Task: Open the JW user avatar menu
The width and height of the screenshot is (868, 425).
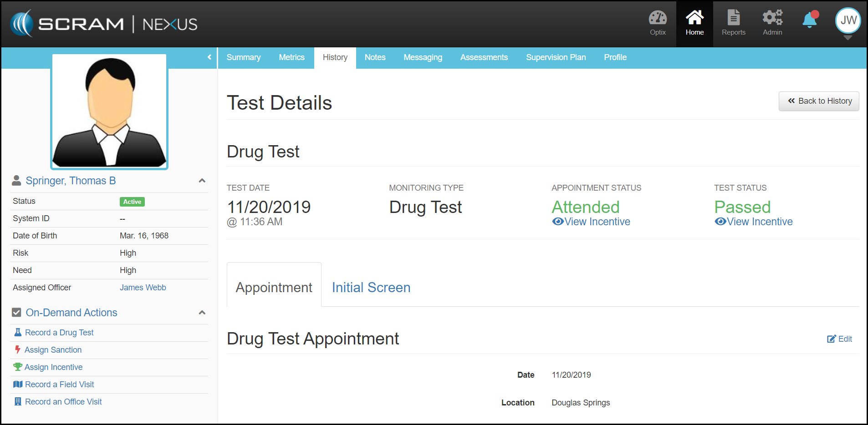Action: pyautogui.click(x=848, y=21)
